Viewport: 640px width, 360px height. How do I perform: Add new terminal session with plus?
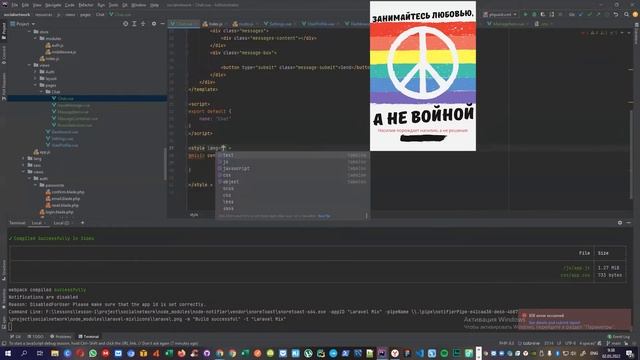click(x=82, y=223)
